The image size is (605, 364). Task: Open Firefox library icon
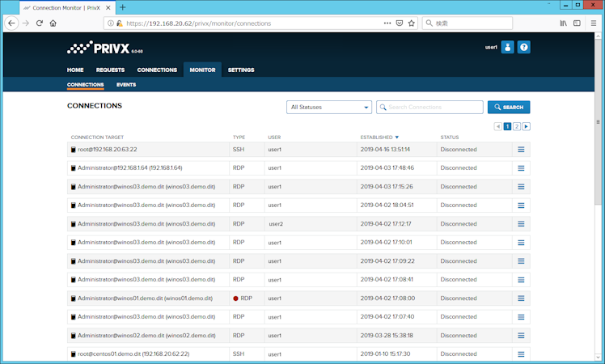pyautogui.click(x=563, y=23)
